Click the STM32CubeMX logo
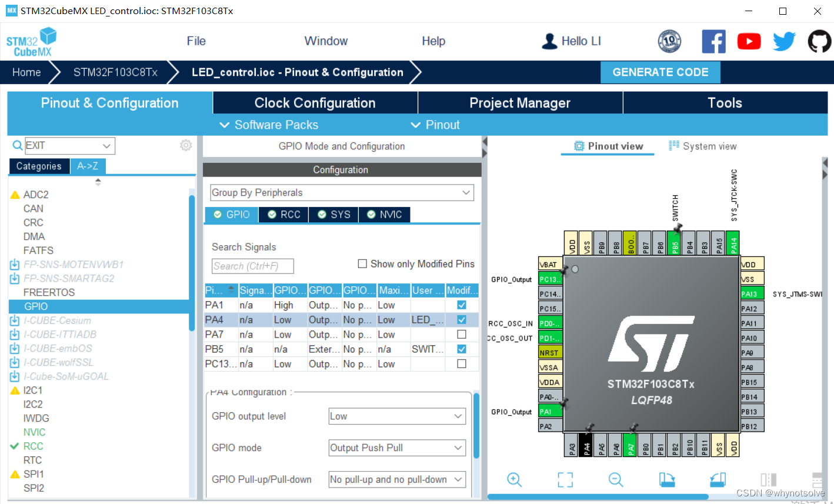This screenshot has height=504, width=834. click(x=31, y=42)
